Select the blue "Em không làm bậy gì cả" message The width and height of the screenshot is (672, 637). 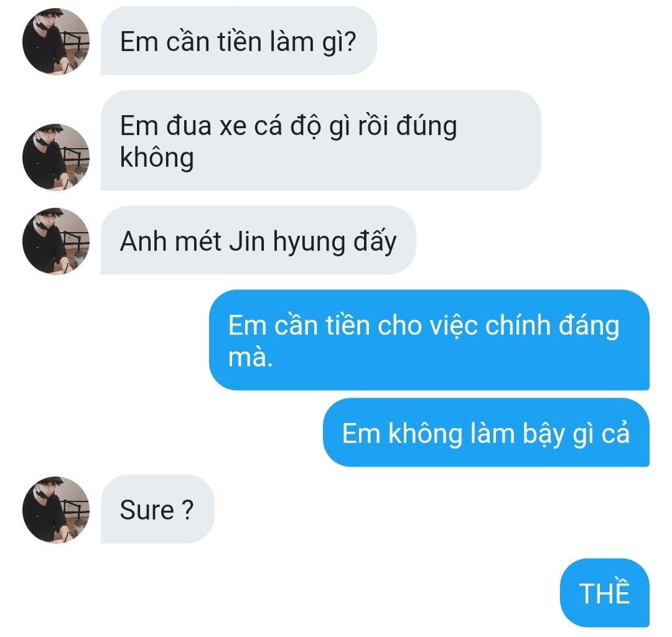pyautogui.click(x=487, y=432)
